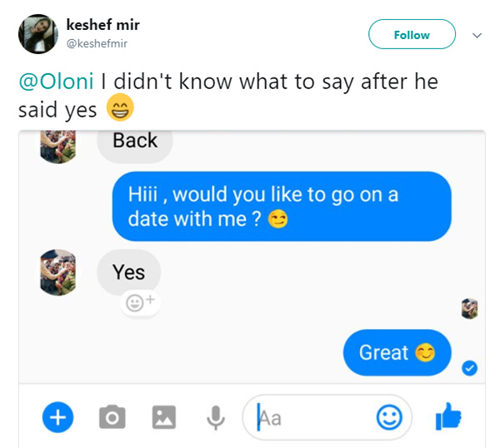Select the "Great" message bubble
The width and height of the screenshot is (500, 448).
pos(397,353)
